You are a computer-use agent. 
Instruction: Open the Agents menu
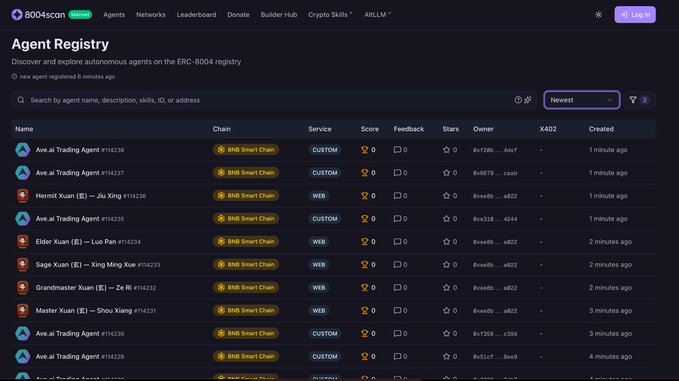114,15
